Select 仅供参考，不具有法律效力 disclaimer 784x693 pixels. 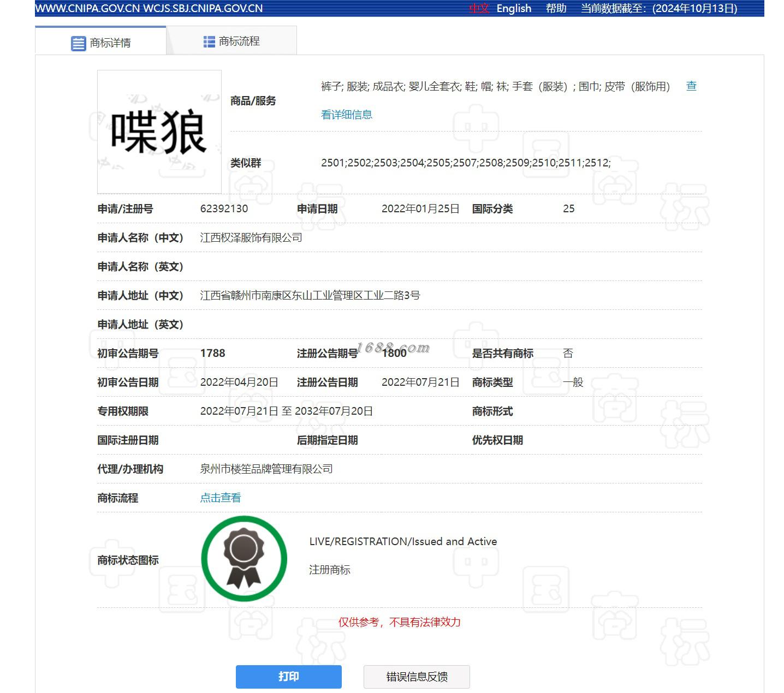pyautogui.click(x=400, y=622)
